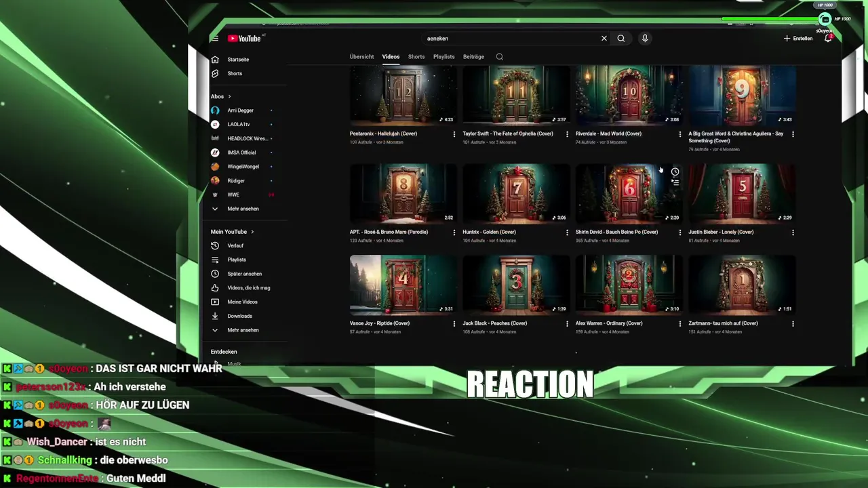868x488 pixels.
Task: Click the magnifier search button
Action: pyautogui.click(x=621, y=39)
